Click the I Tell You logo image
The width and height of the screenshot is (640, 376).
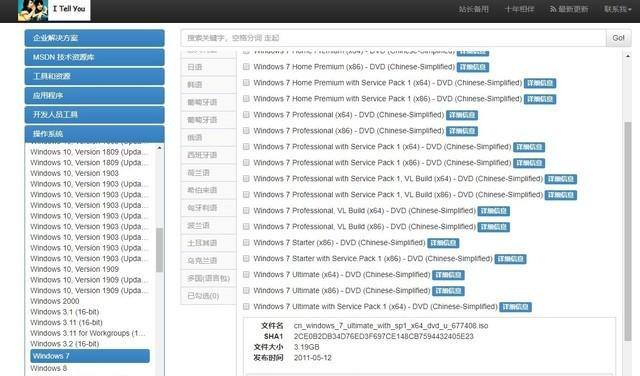tap(54, 10)
